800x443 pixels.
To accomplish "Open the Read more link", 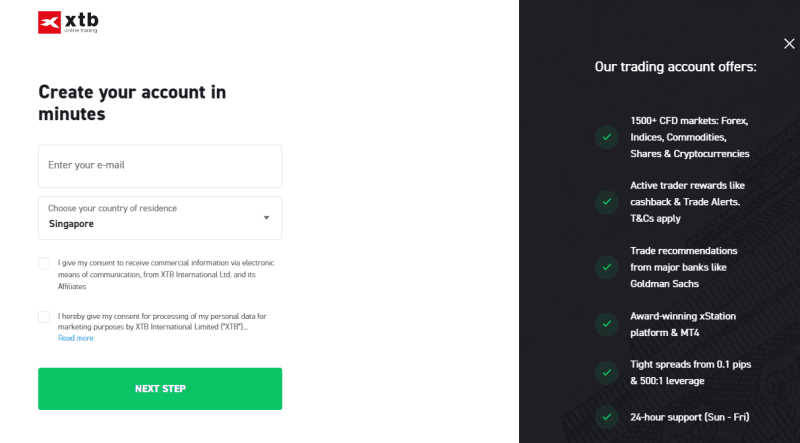I will click(75, 338).
